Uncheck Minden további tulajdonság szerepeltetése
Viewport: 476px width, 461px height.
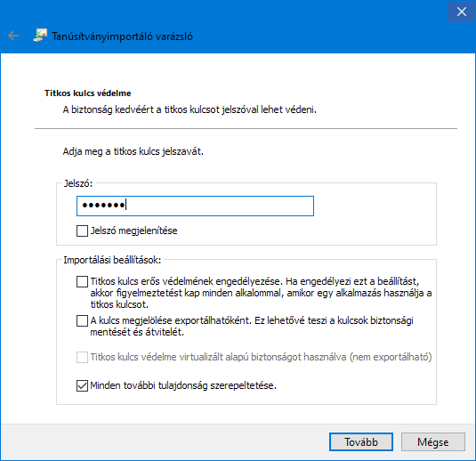point(82,385)
